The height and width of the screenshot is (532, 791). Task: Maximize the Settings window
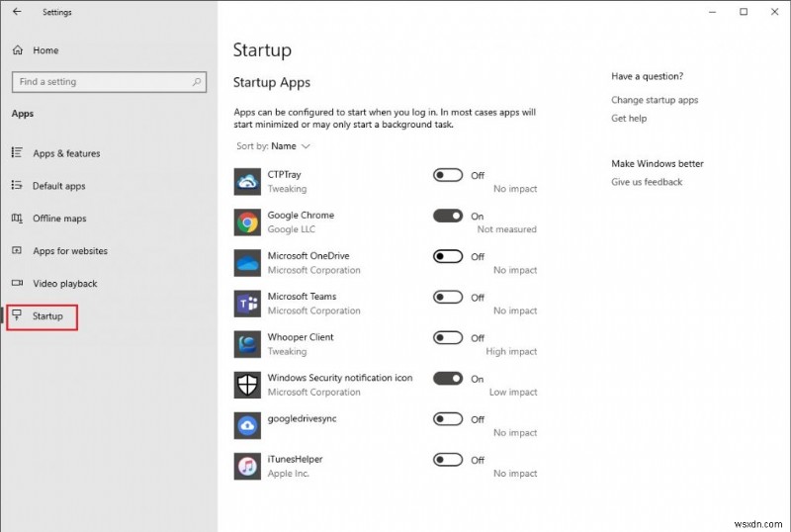(x=744, y=12)
